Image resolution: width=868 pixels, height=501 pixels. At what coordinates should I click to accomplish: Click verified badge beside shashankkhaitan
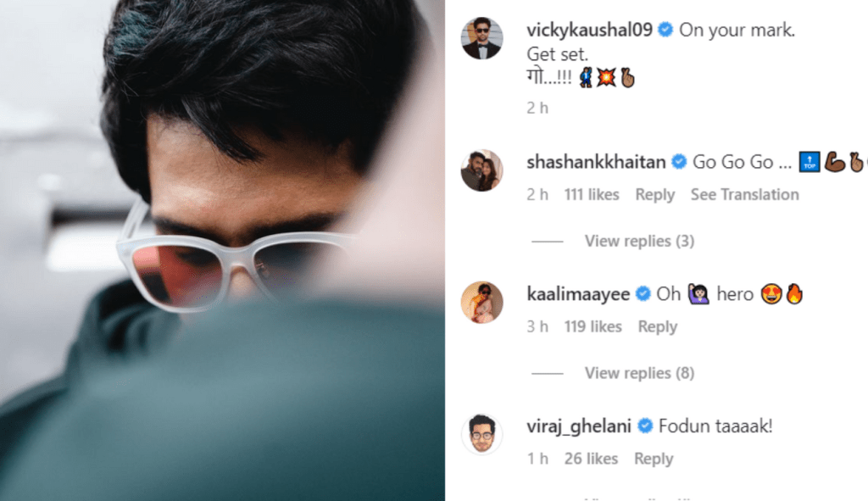tap(679, 162)
